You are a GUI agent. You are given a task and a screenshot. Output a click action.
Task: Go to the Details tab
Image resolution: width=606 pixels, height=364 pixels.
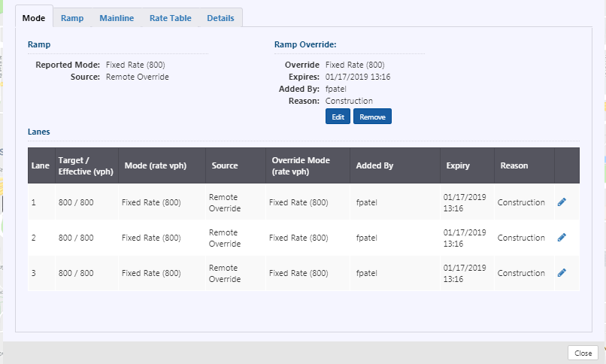click(221, 18)
